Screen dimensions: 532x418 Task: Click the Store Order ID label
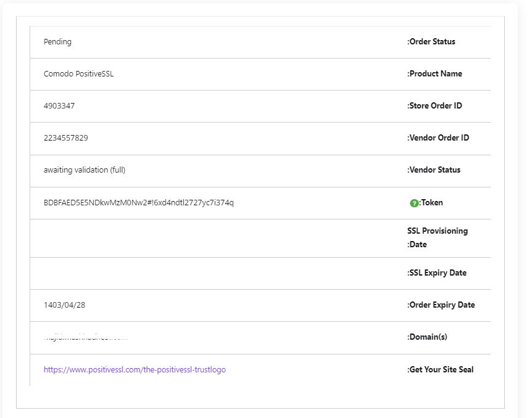click(x=436, y=105)
